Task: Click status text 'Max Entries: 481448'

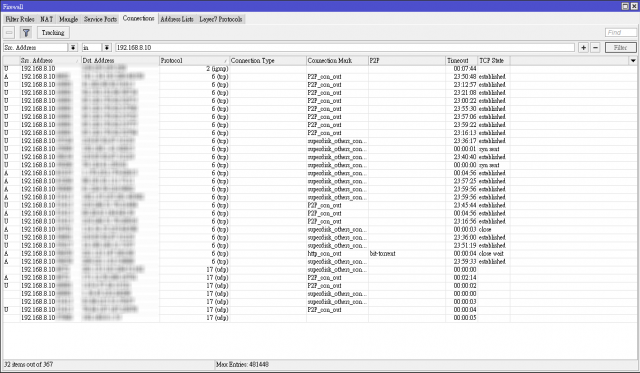Action: click(242, 364)
